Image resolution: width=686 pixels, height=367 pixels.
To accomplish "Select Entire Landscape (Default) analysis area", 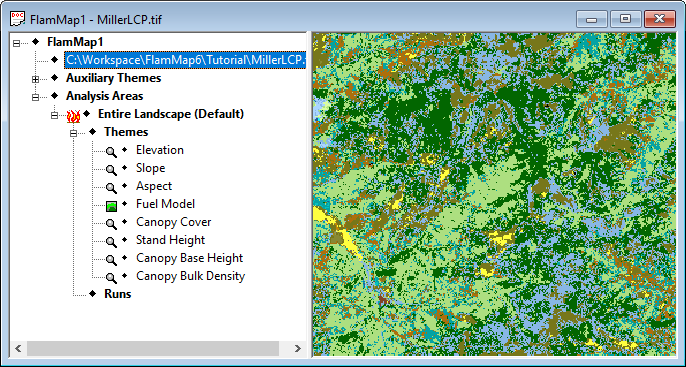I will (x=171, y=114).
